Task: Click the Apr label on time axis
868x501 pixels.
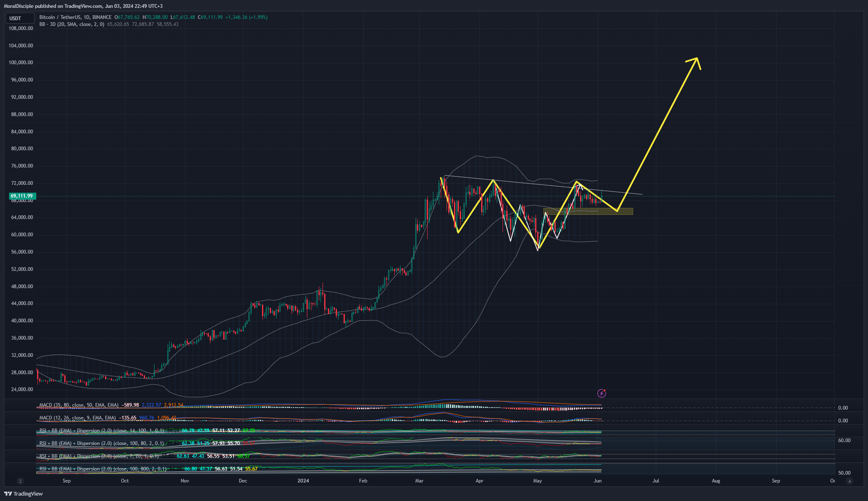Action: coord(480,481)
